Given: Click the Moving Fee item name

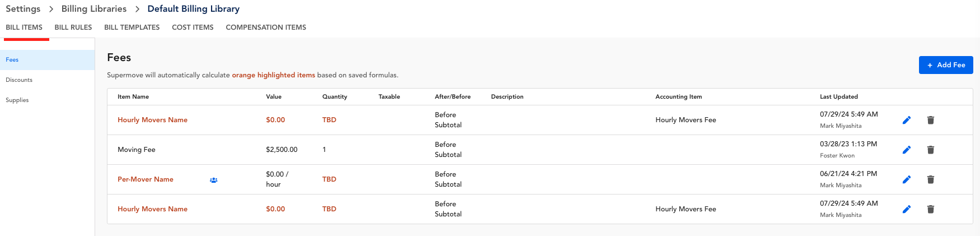Looking at the screenshot, I should (137, 150).
